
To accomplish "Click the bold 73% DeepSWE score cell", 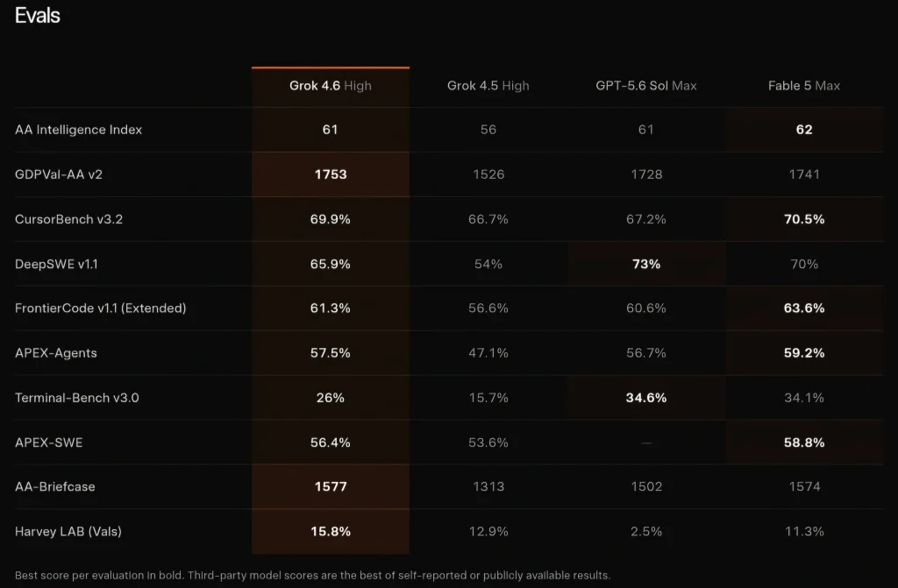I will tap(646, 264).
